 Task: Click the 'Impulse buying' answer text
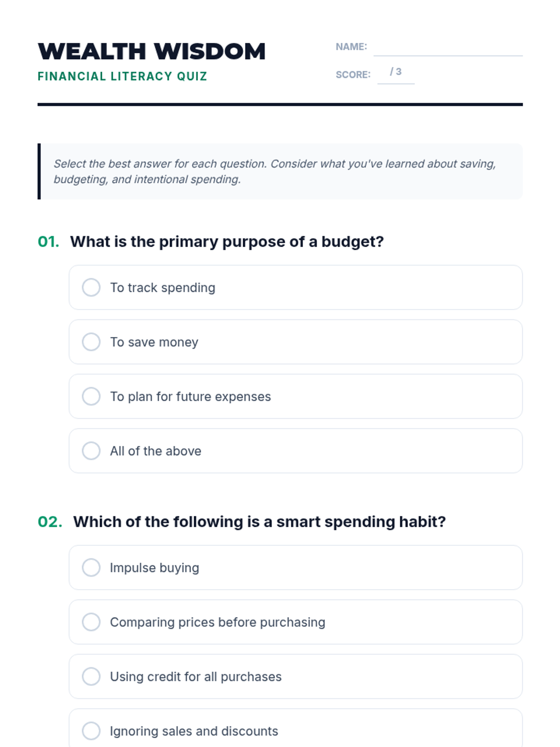pos(154,568)
